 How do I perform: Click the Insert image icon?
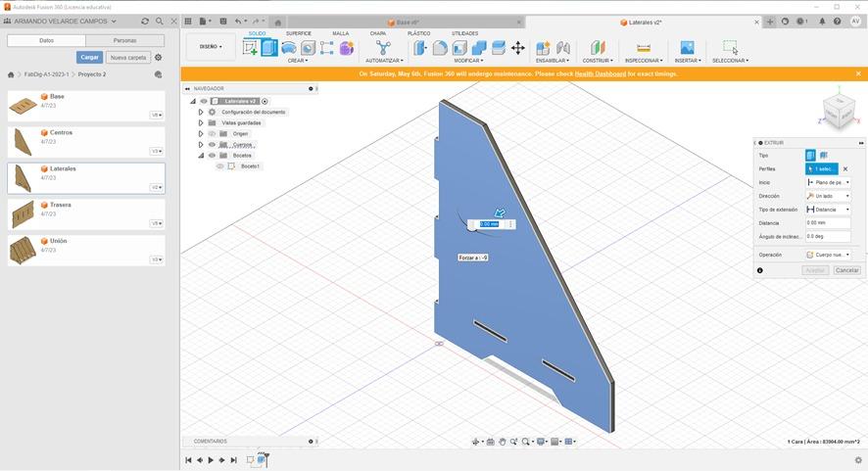point(687,48)
